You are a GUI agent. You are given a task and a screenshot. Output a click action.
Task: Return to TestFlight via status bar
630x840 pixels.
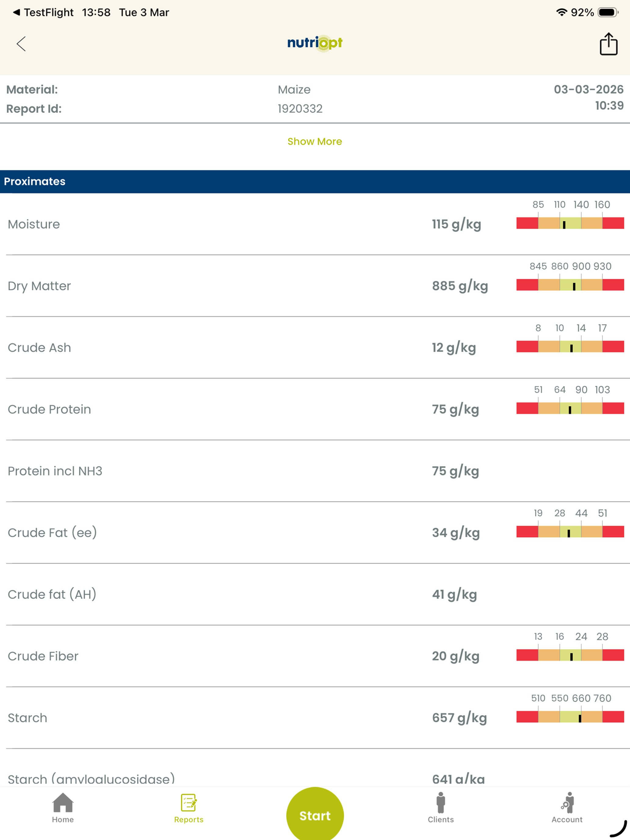pos(43,13)
